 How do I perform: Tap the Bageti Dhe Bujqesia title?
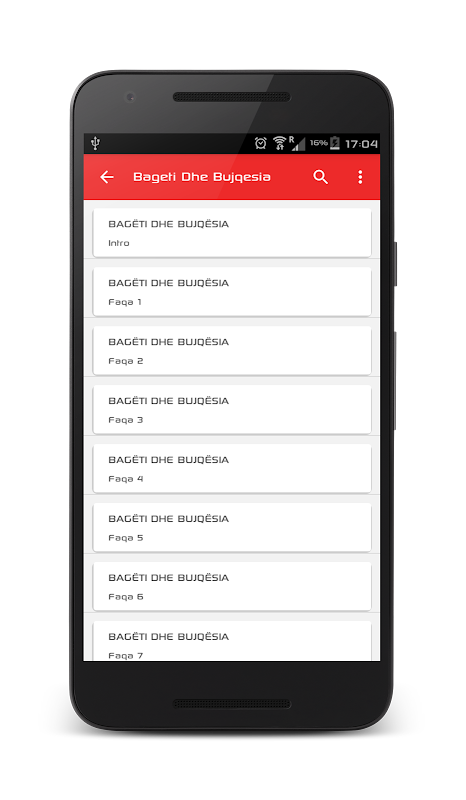coord(202,177)
